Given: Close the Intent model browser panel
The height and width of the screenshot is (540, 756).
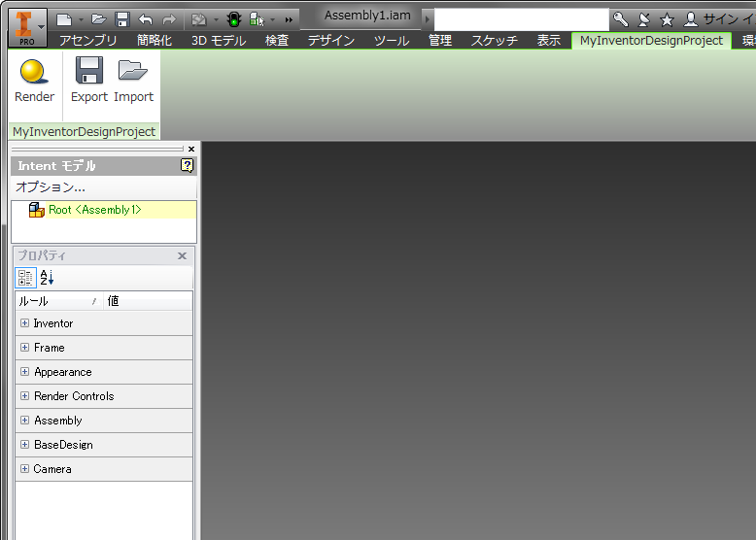Looking at the screenshot, I should point(191,149).
